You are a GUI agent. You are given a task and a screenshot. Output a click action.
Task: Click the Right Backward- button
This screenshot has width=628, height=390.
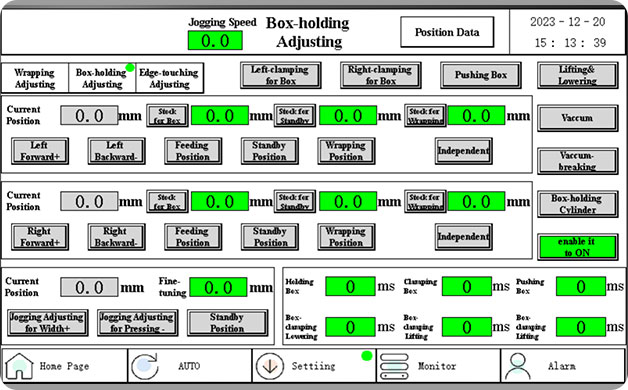116,237
